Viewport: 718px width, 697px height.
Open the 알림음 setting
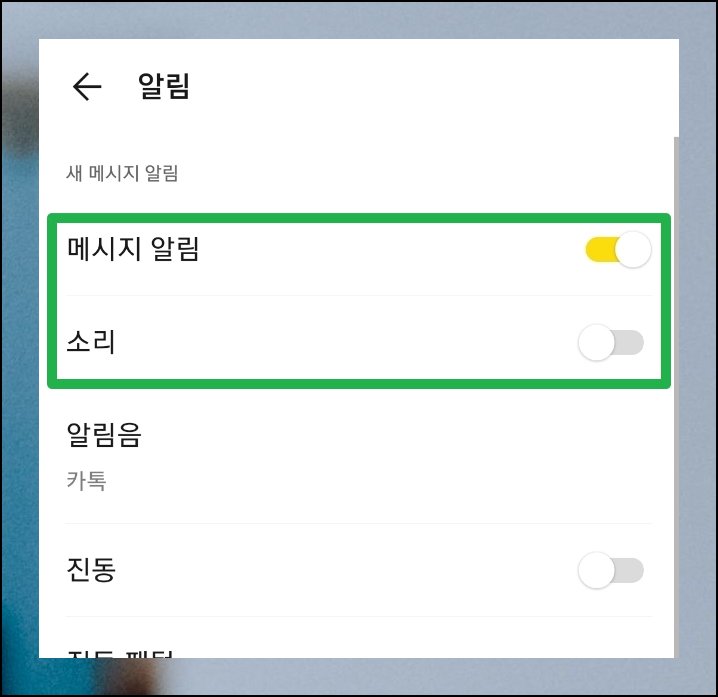pyautogui.click(x=358, y=456)
